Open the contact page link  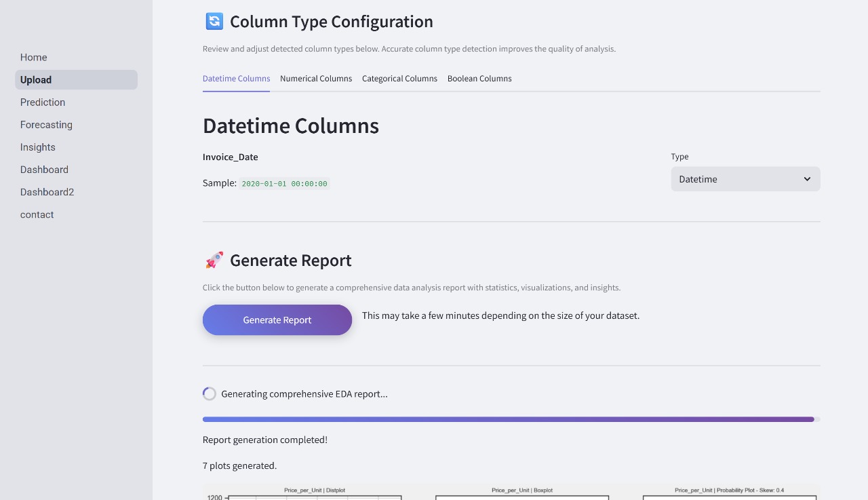point(37,214)
